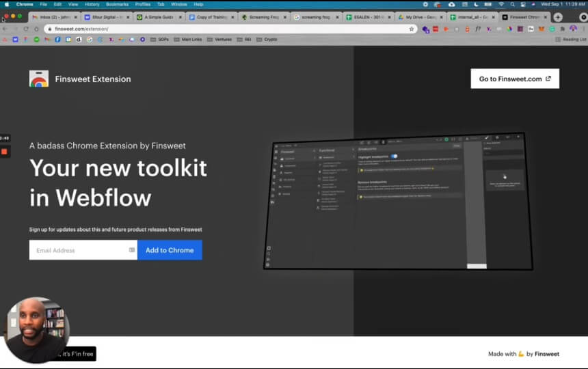Open the Extensions puzzle piece icon
Screen dimensions: 588x369
click(x=563, y=29)
